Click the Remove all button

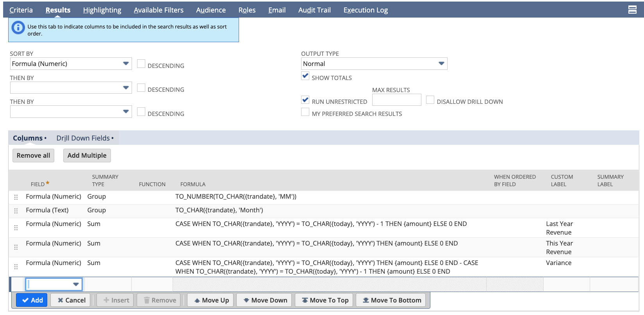(x=33, y=155)
